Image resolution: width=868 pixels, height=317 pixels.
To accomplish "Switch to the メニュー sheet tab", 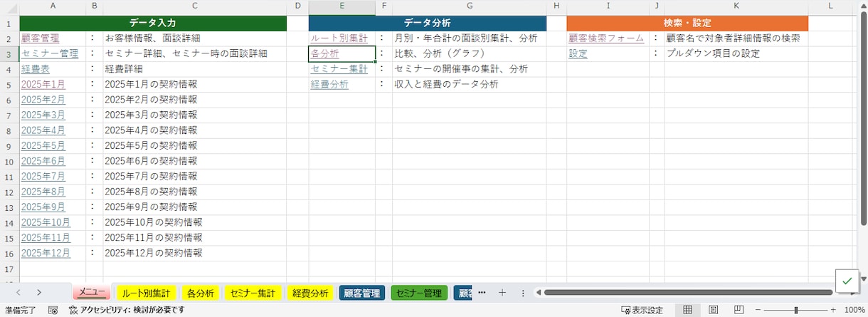I will [x=92, y=293].
